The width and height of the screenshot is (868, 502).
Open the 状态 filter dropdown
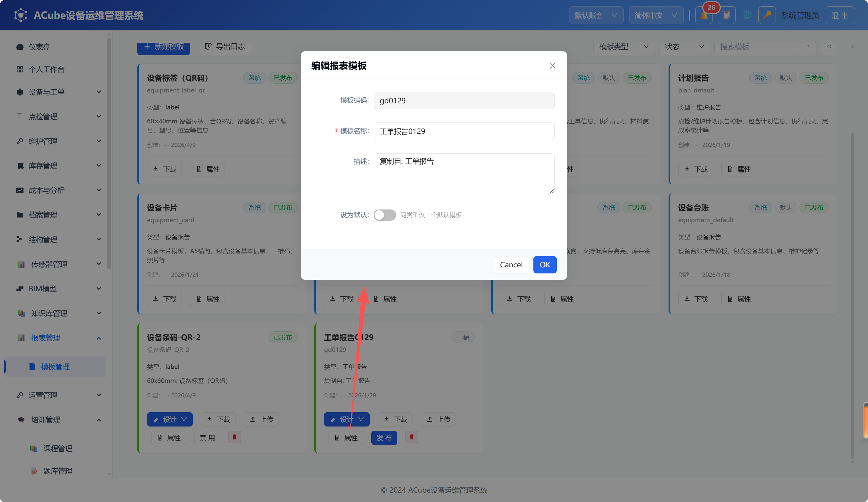click(684, 46)
